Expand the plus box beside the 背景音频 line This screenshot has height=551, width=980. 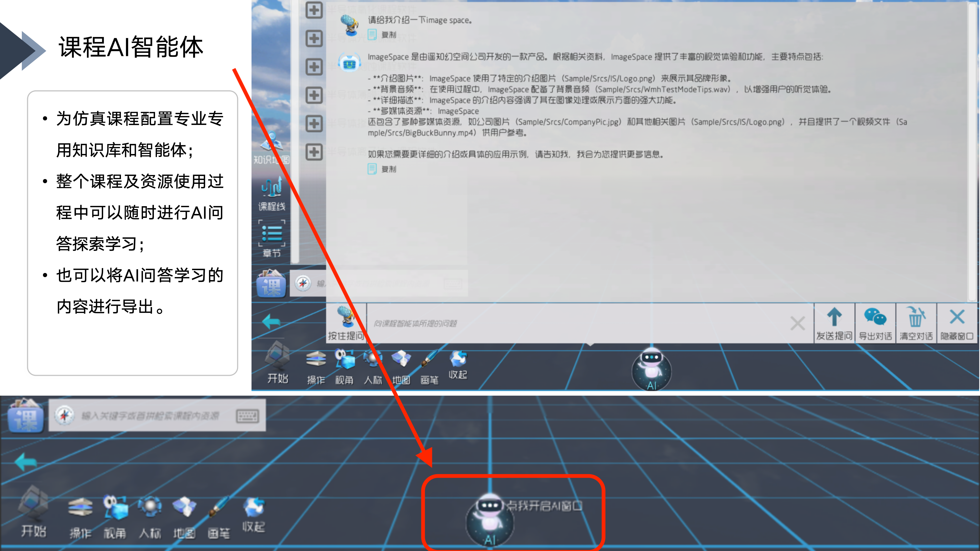pyautogui.click(x=314, y=95)
